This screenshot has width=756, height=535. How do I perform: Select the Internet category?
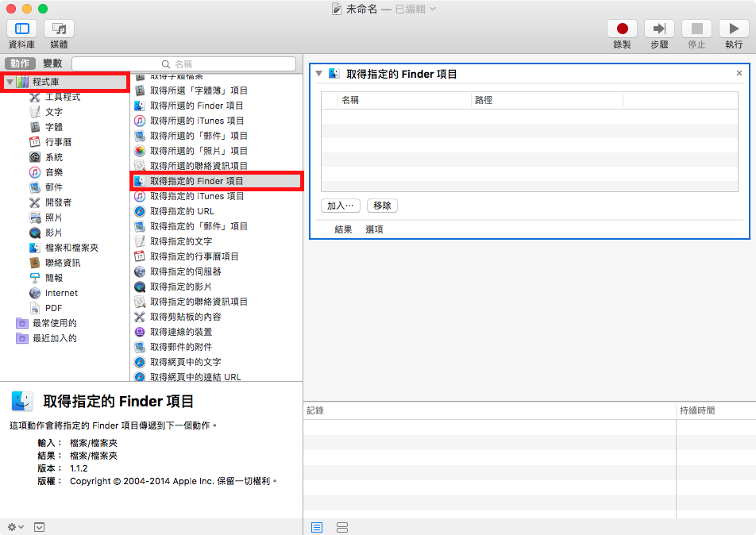[x=61, y=293]
